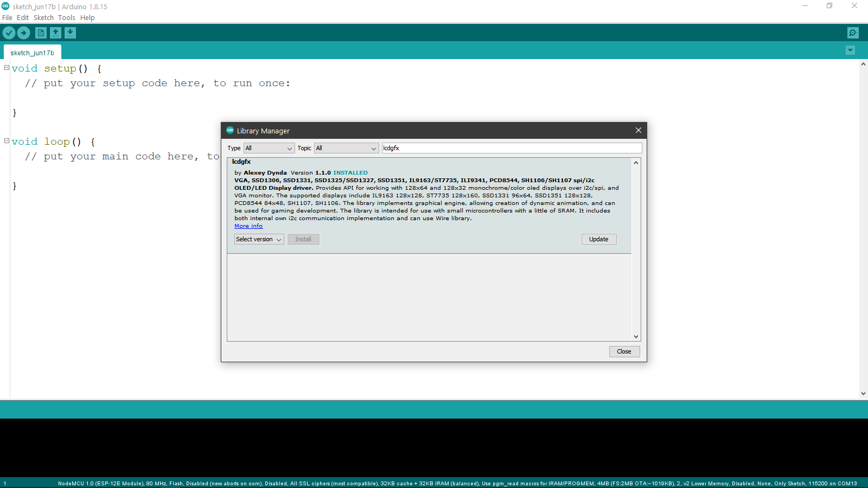Open the Tools menu
The image size is (868, 488).
[67, 17]
